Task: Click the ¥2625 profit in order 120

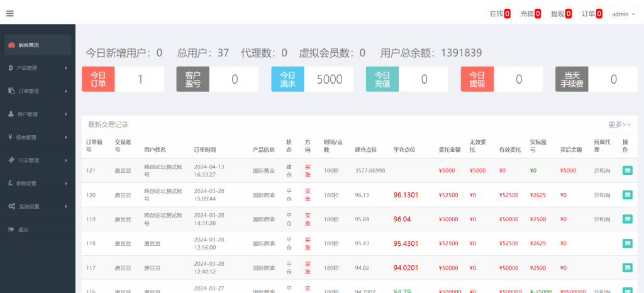Action: point(538,195)
